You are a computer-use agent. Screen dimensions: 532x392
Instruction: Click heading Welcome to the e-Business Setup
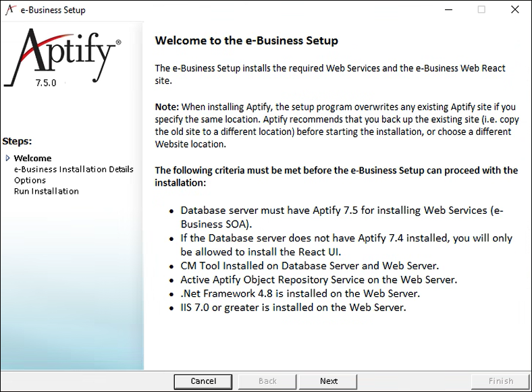(x=246, y=40)
